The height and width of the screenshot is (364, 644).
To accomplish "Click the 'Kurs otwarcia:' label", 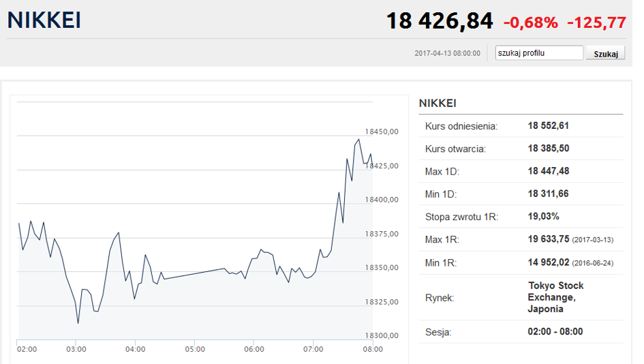I will coord(455,149).
